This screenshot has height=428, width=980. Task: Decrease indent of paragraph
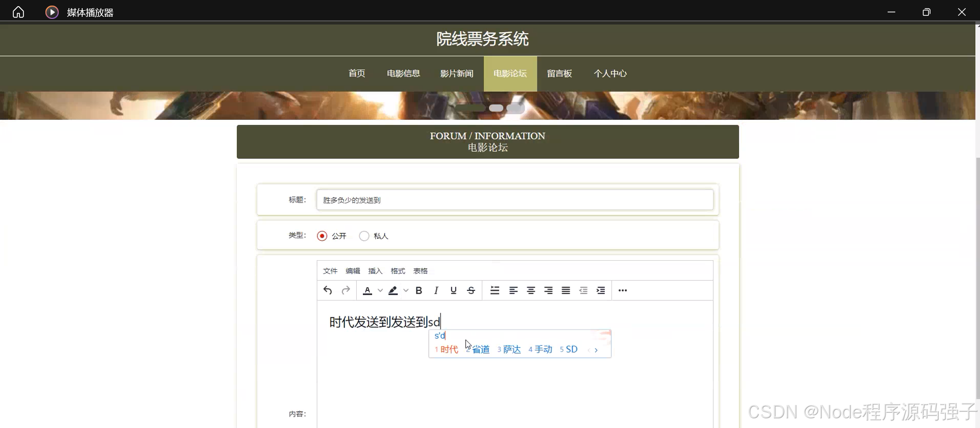point(583,290)
